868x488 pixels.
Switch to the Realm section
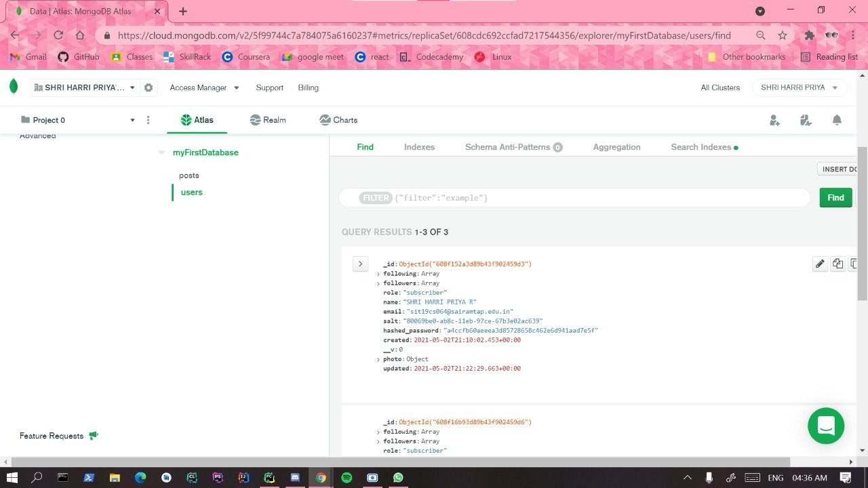click(267, 119)
